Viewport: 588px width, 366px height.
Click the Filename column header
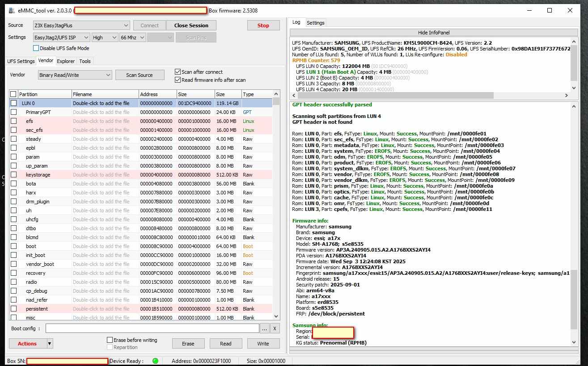pos(105,94)
